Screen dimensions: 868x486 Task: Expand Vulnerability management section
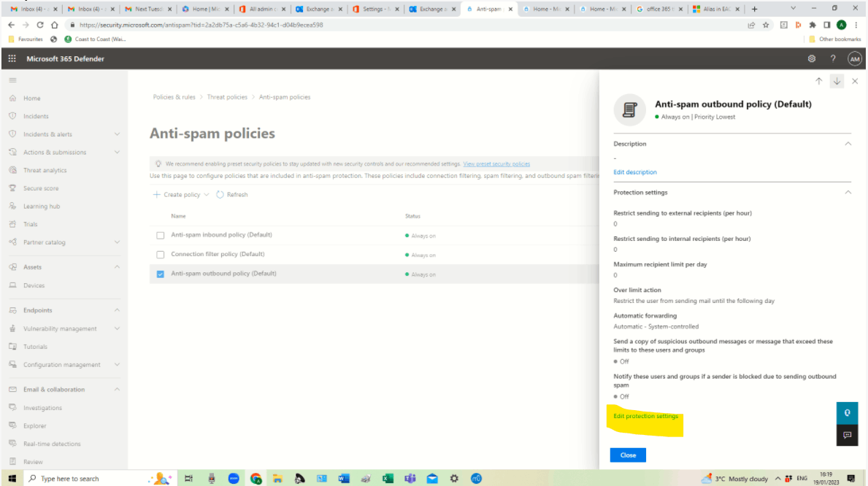[117, 329]
